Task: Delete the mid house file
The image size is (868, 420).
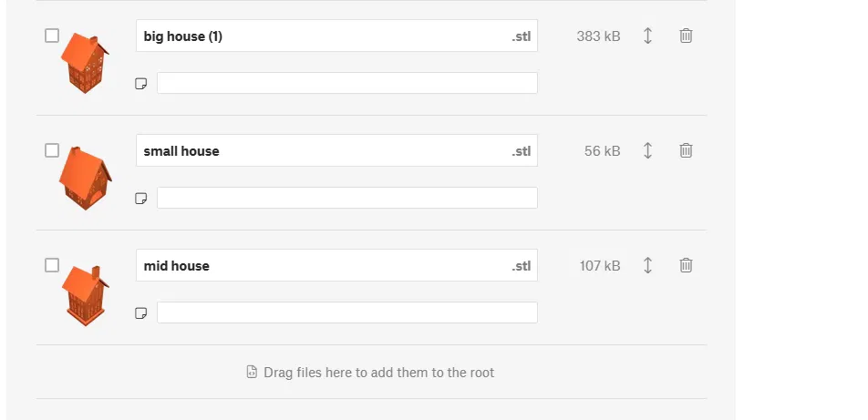Action: 686,265
